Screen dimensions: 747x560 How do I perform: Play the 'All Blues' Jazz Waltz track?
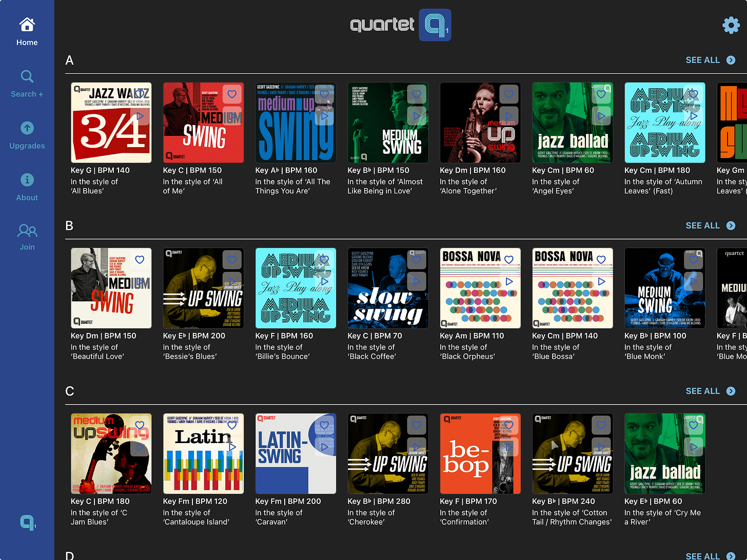pyautogui.click(x=140, y=116)
